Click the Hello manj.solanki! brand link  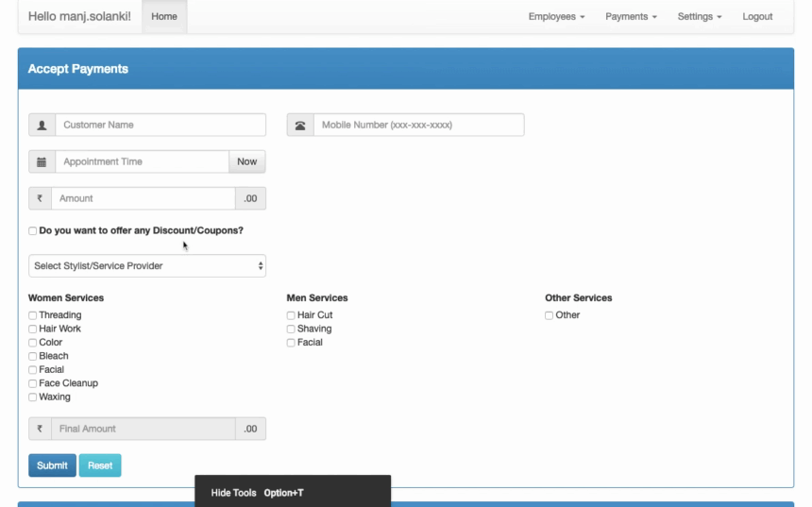pyautogui.click(x=79, y=17)
